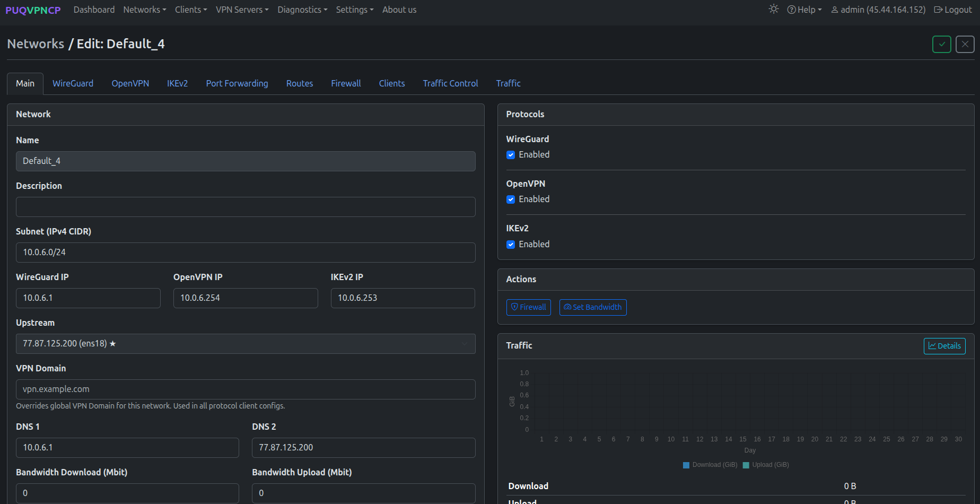Viewport: 980px width, 504px height.
Task: Click the PUQVPNCP logo link
Action: pyautogui.click(x=32, y=10)
